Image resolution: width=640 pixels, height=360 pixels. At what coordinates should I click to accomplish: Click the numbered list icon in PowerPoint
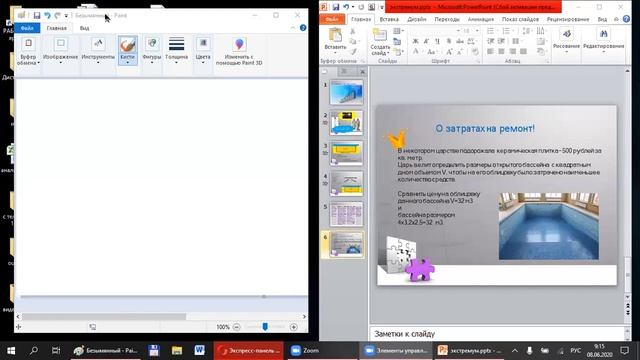pos(507,31)
